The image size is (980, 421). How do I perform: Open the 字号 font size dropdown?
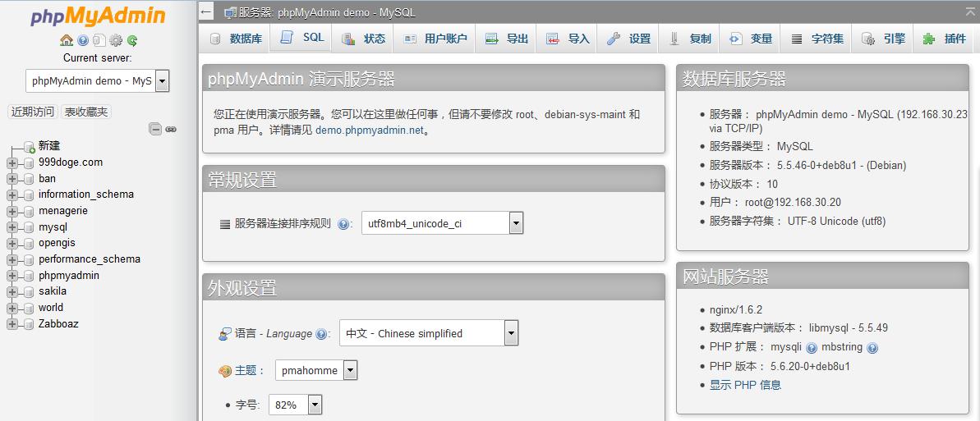coord(296,405)
